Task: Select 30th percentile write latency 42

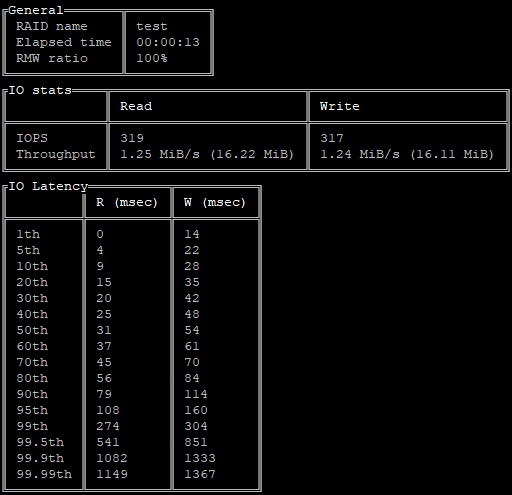Action: pos(192,298)
